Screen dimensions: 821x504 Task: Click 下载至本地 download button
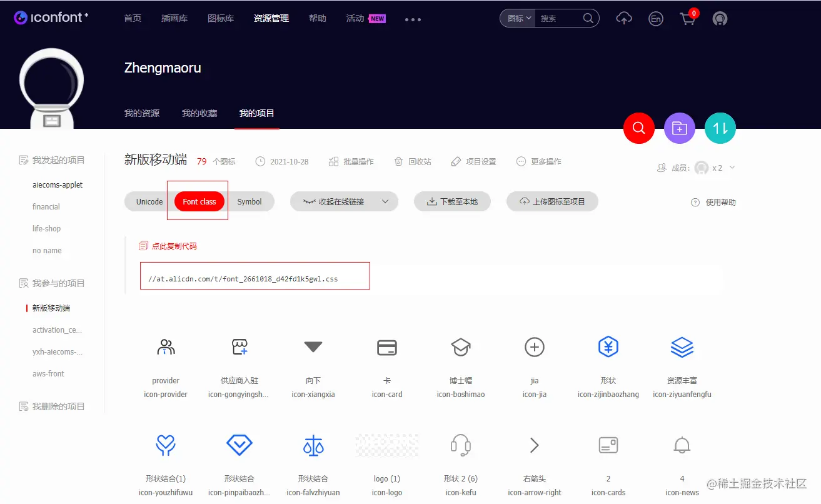coord(452,202)
